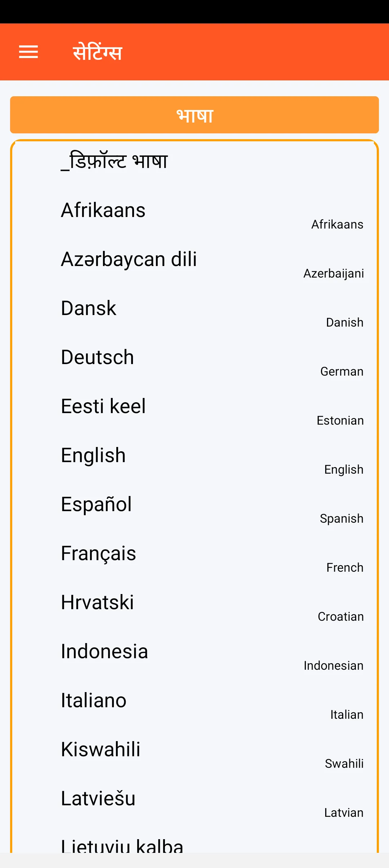Tap the Lietuvių kalba entry
The image size is (389, 868).
tap(122, 845)
